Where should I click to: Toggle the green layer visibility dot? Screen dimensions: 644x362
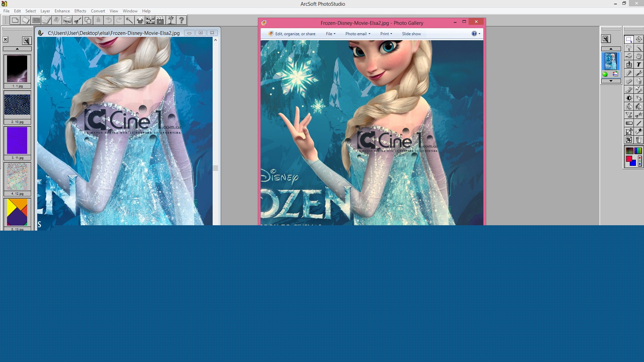605,74
